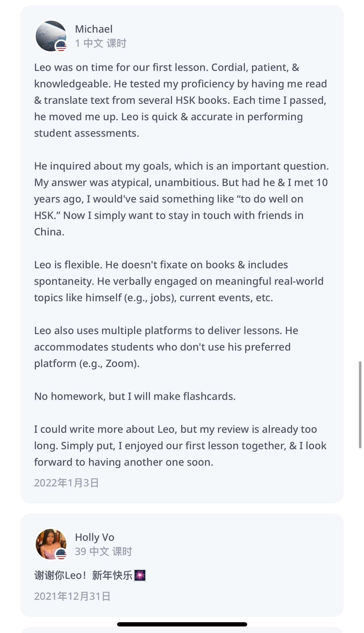The image size is (364, 633).
Task: Open the Holly Vo reviewer name
Action: pyautogui.click(x=94, y=537)
